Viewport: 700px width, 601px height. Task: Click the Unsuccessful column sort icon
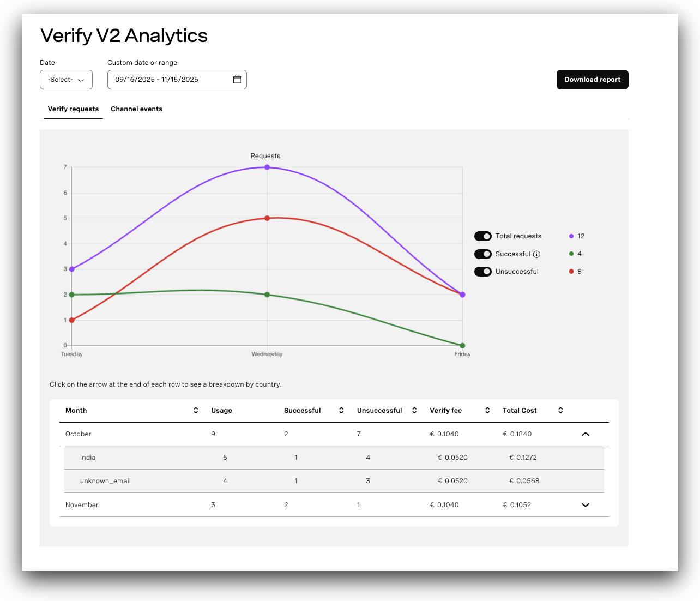point(414,410)
